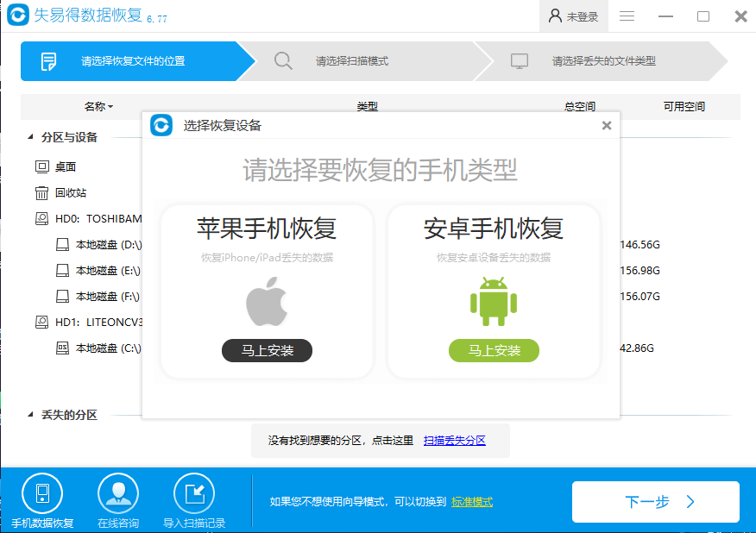
Task: Select the 请选择扫描模式 step tab
Action: pos(367,61)
